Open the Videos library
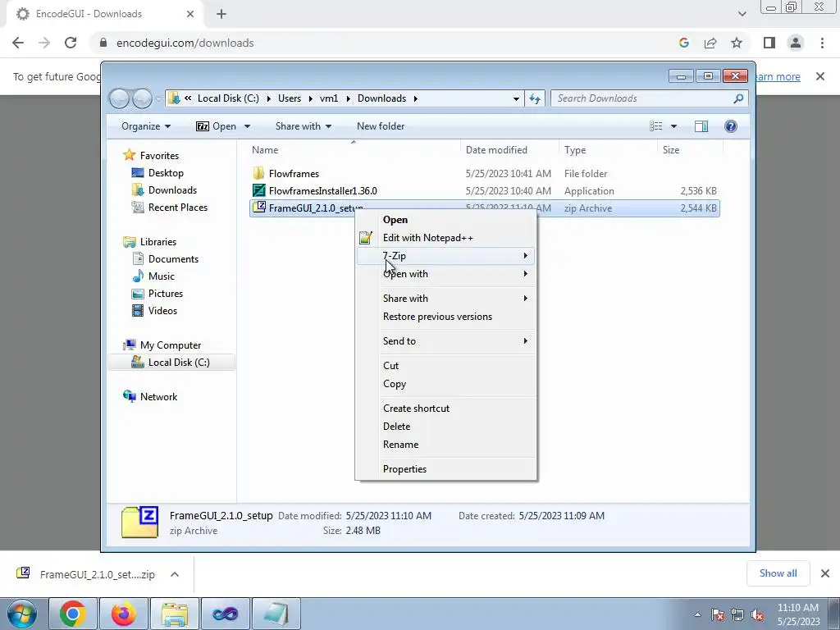 pos(162,311)
